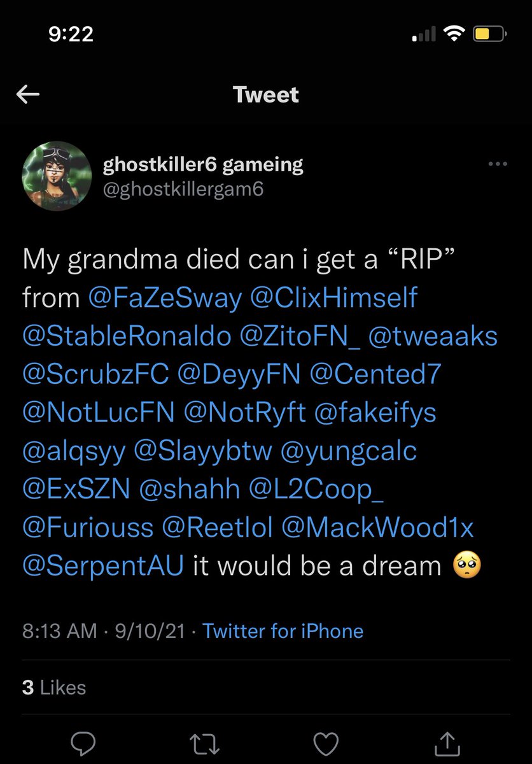Tap the battery icon in status bar
This screenshot has height=764, width=532.
[x=489, y=34]
